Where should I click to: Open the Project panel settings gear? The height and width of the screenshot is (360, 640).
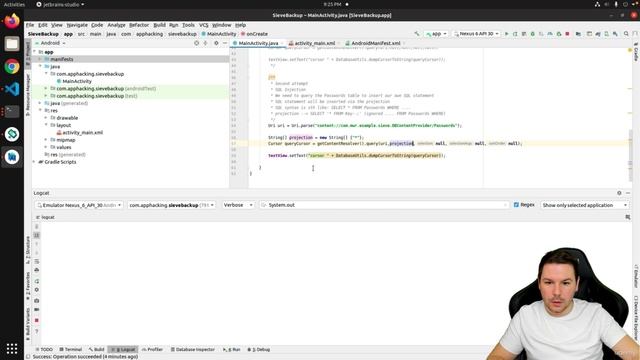pyautogui.click(x=216, y=43)
